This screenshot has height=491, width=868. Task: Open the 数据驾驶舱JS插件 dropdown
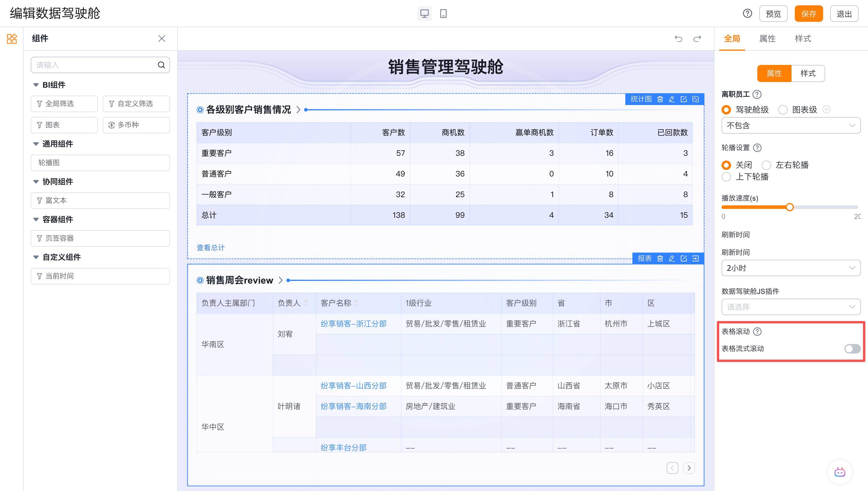coord(790,307)
